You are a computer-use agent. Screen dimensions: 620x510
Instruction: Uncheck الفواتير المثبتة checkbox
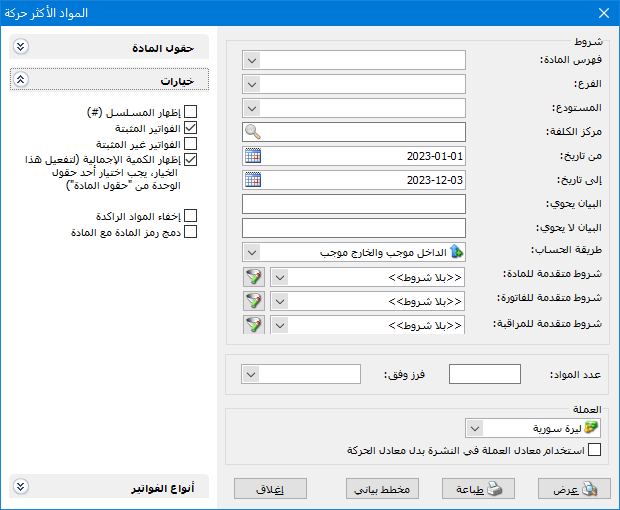(191, 128)
